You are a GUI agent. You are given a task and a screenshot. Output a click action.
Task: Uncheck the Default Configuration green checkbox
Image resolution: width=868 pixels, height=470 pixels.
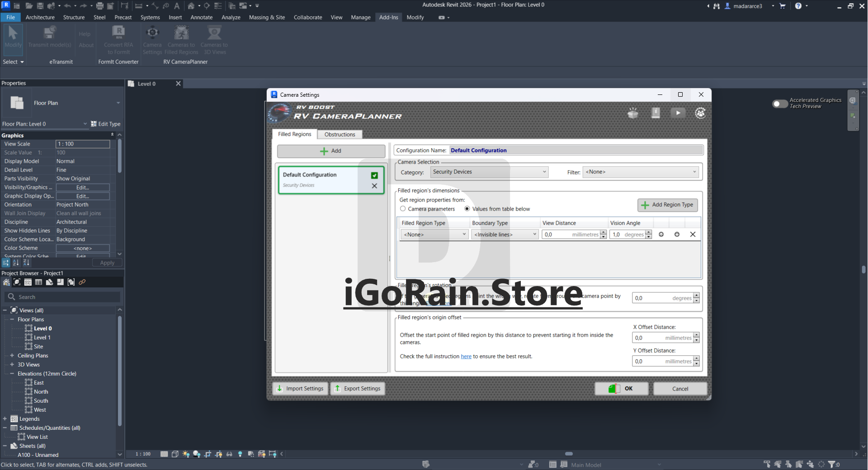pos(374,175)
